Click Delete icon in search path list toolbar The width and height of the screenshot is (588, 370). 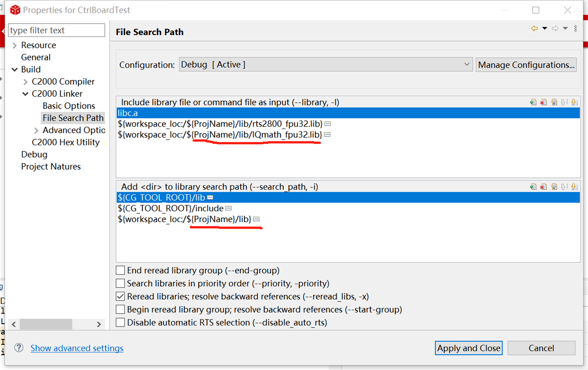[544, 187]
